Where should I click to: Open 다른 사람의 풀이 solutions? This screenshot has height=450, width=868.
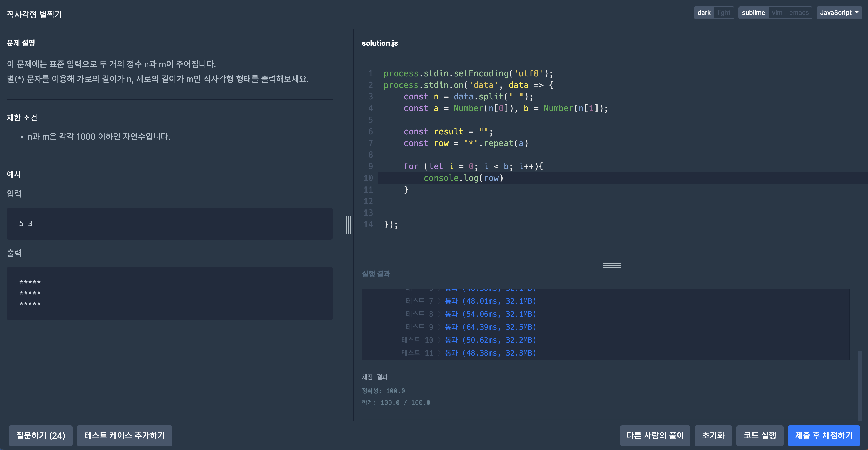(x=655, y=435)
